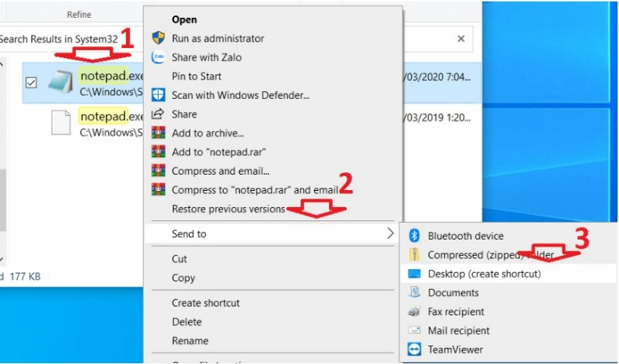This screenshot has height=364, width=619.
Task: Click the Bluetooth device icon
Action: pos(414,236)
